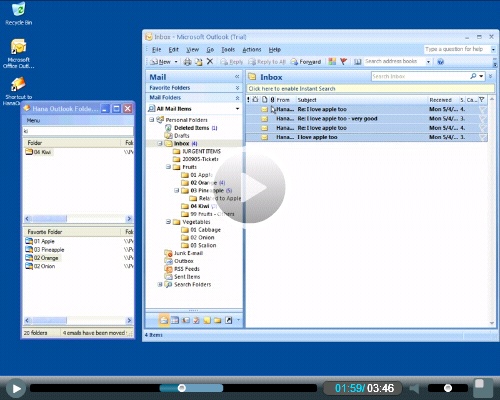Viewport: 500px width, 400px height.
Task: Click the search magnifier in Search Inbox
Action: click(473, 76)
